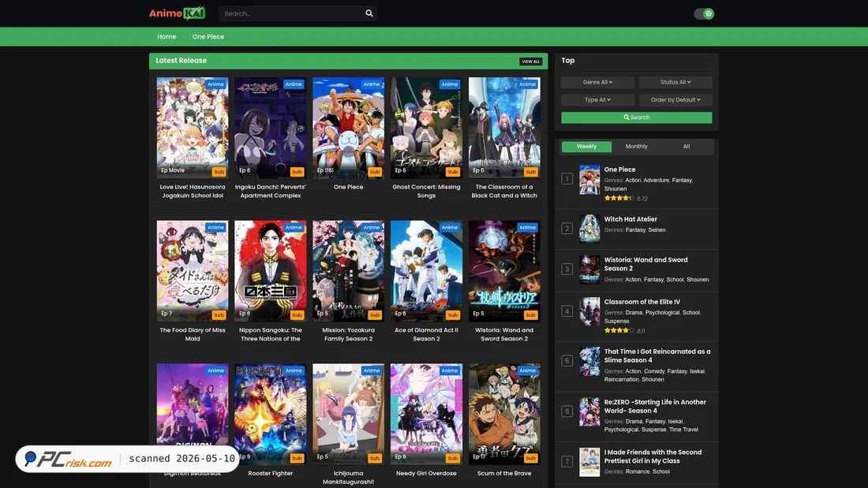Click the green Search filter button

point(637,117)
